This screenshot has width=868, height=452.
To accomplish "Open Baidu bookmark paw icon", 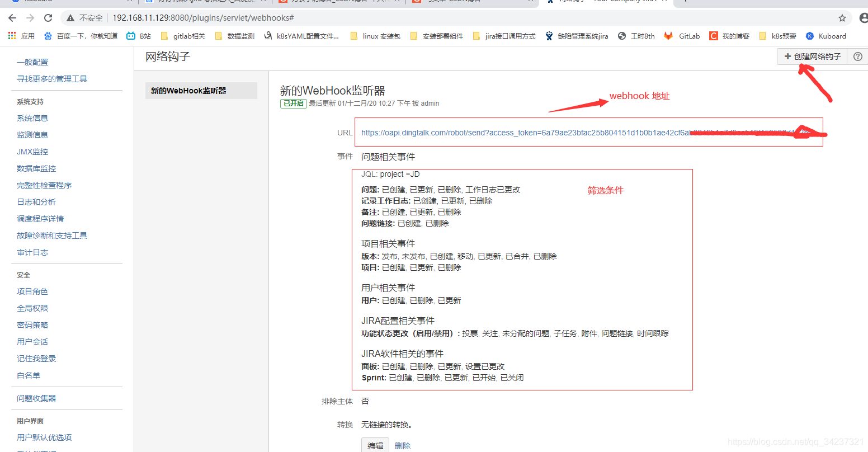I will [x=48, y=36].
